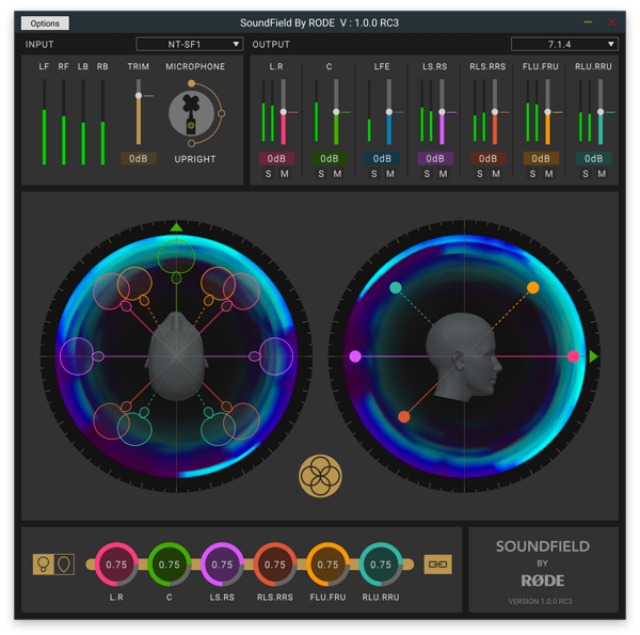This screenshot has height=635, width=640.
Task: Click the C green fader handle
Action: point(336,112)
